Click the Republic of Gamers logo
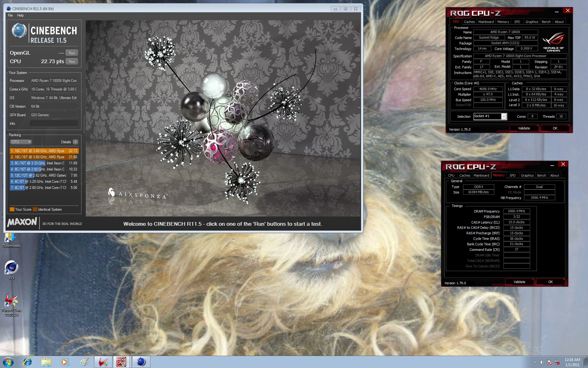This screenshot has height=368, width=588. 553,43
